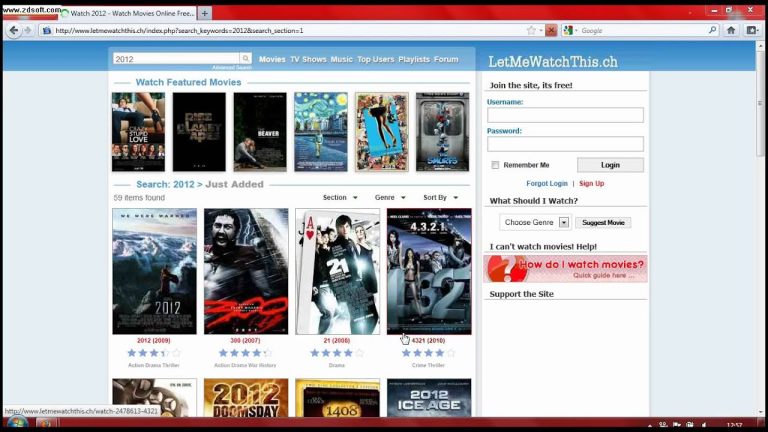Click the site search magnifier button
Screen dimensions: 768x432
click(x=245, y=59)
